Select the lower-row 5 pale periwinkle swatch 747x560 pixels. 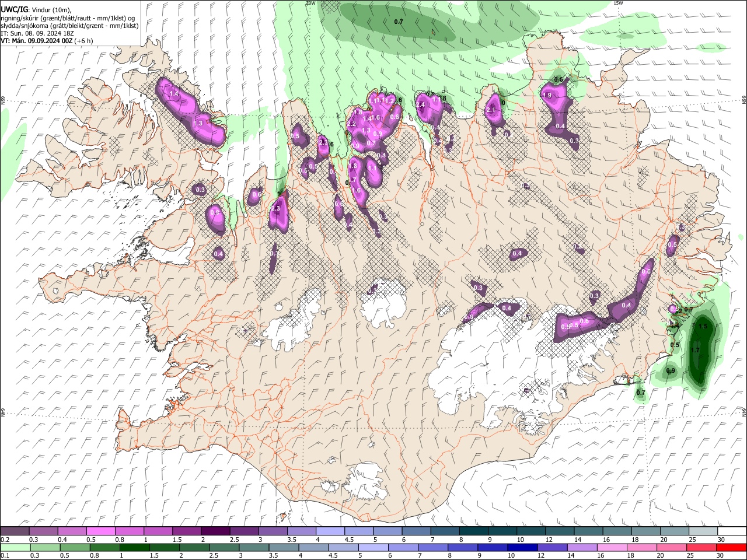pos(373,548)
